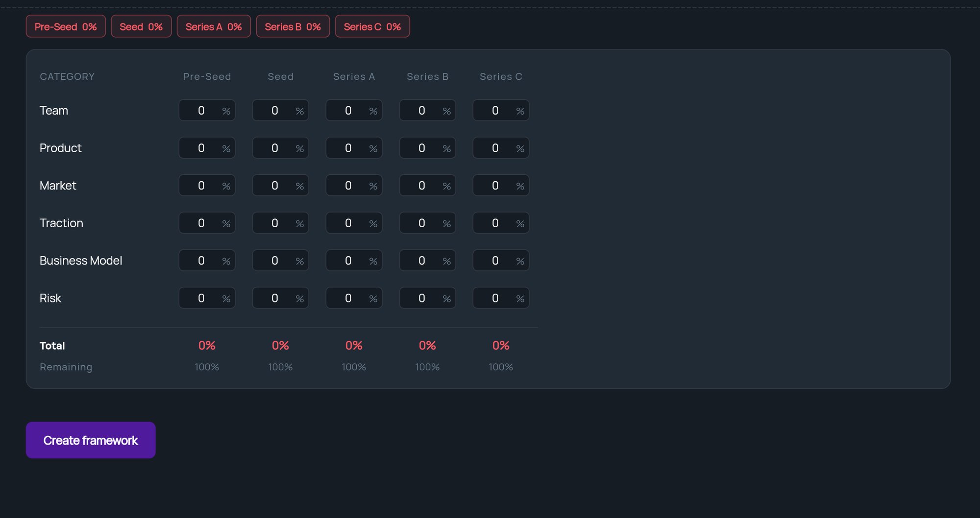
Task: Click the Traction row label
Action: (x=61, y=223)
